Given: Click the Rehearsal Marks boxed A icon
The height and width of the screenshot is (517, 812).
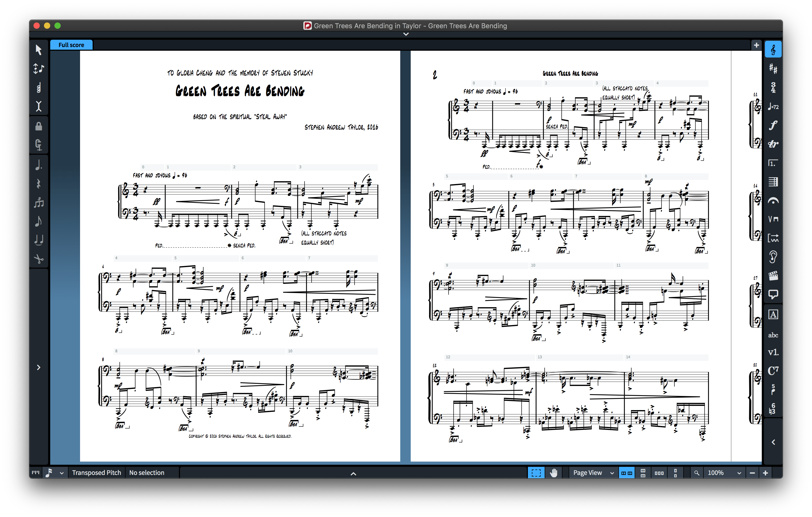Looking at the screenshot, I should point(773,314).
